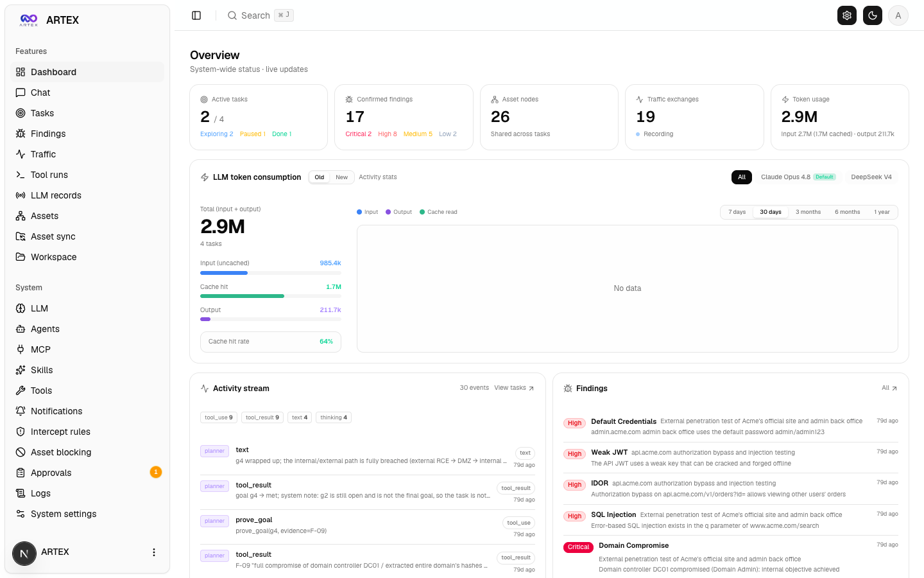Open LLM records in sidebar
The image size is (924, 578).
(87, 195)
